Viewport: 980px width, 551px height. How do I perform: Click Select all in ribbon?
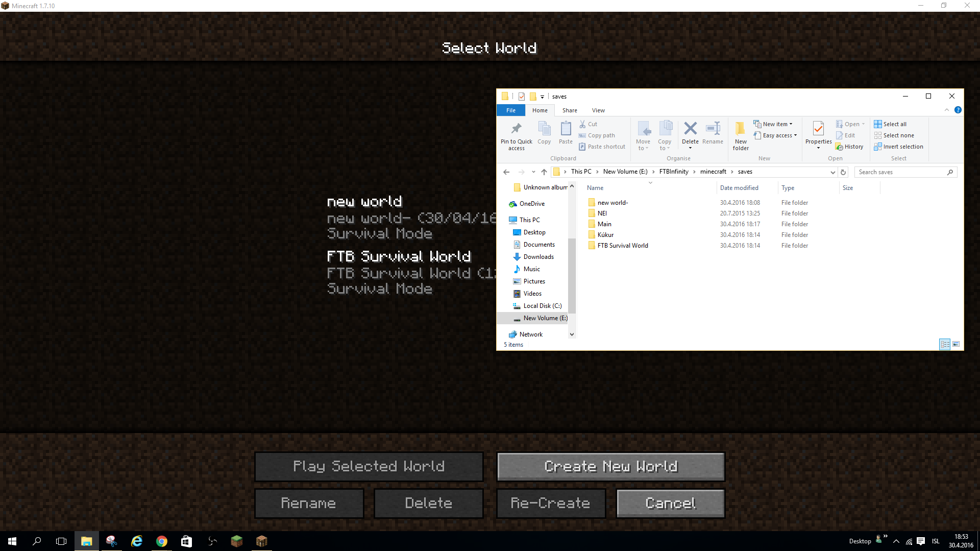(890, 124)
